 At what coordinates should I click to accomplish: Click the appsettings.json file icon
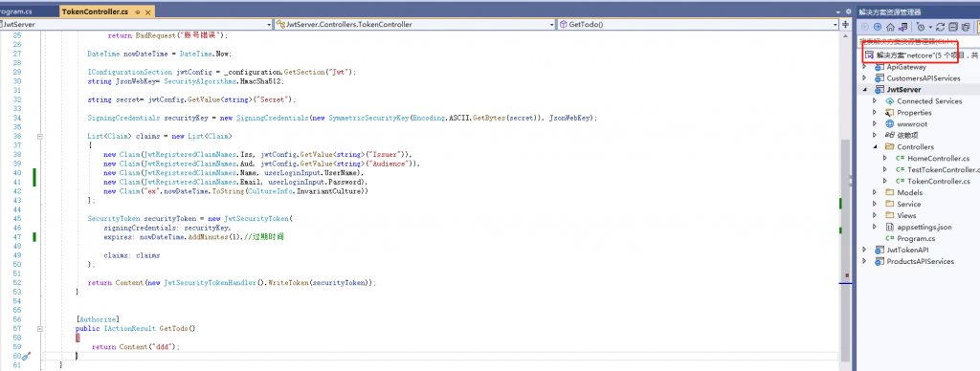click(890, 227)
